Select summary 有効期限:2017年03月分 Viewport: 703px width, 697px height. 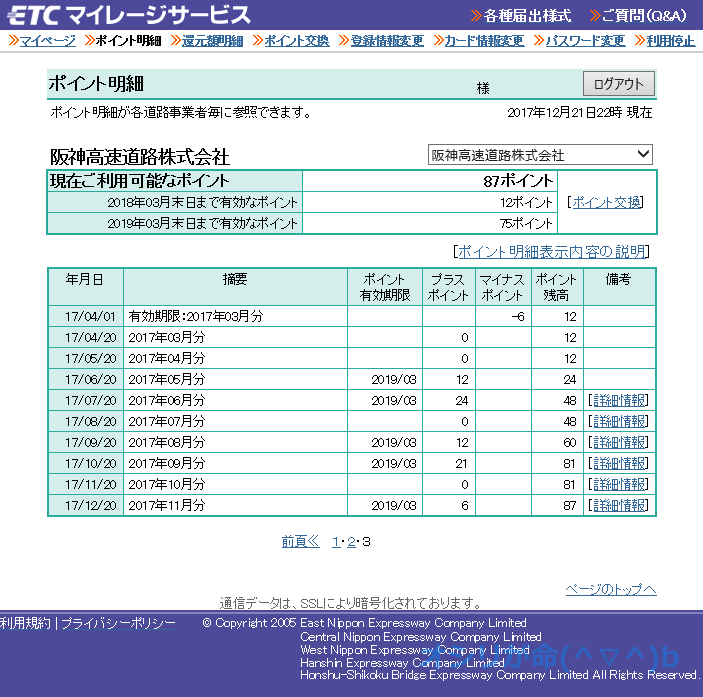(x=196, y=316)
